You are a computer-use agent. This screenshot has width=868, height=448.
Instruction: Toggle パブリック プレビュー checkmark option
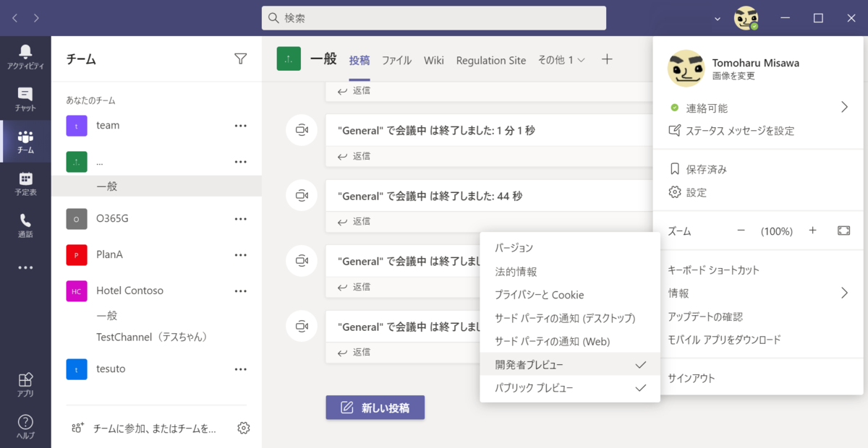point(570,388)
